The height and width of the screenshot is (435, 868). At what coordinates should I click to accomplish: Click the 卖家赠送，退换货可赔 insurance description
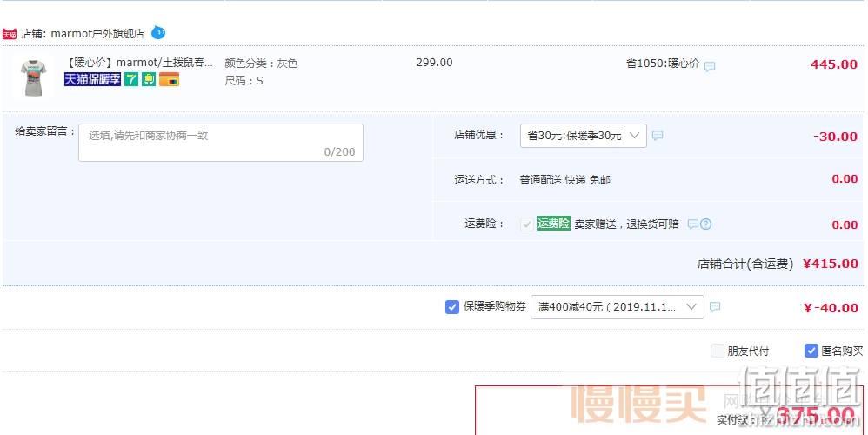coord(626,224)
